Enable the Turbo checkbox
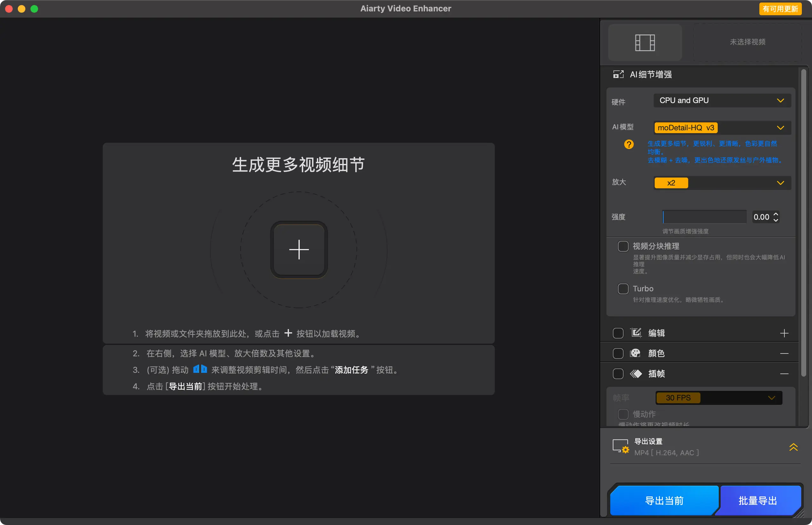The height and width of the screenshot is (525, 812). tap(623, 289)
